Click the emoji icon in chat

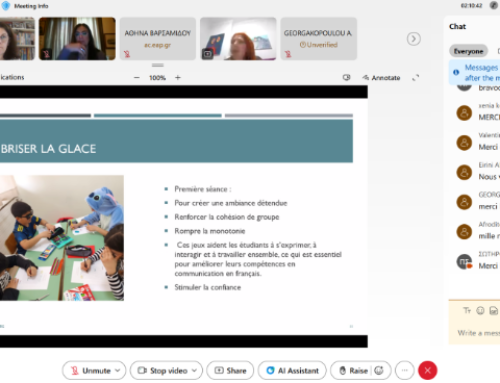(480, 311)
